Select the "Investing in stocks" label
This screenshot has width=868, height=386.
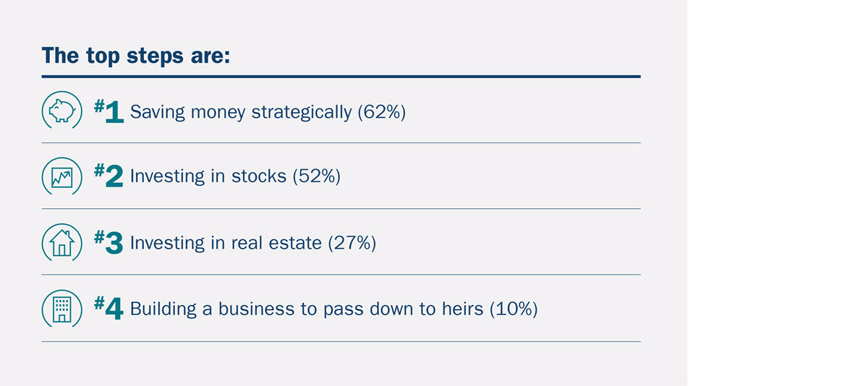(208, 177)
